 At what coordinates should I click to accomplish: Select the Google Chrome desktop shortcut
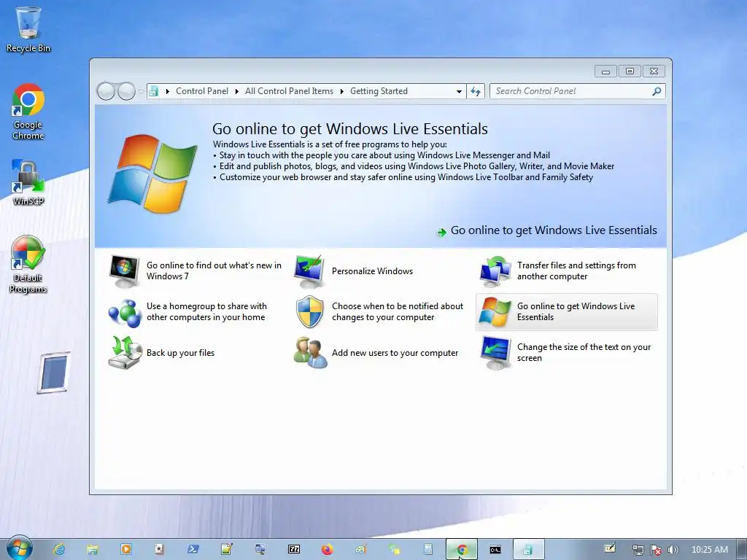tap(28, 112)
